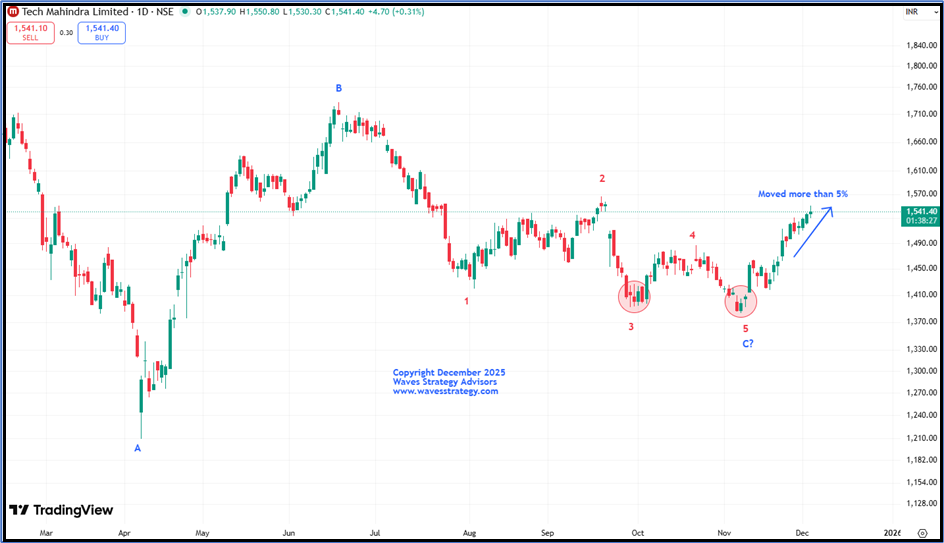
Task: Click the 1,760.00 price axis label
Action: pyautogui.click(x=922, y=87)
